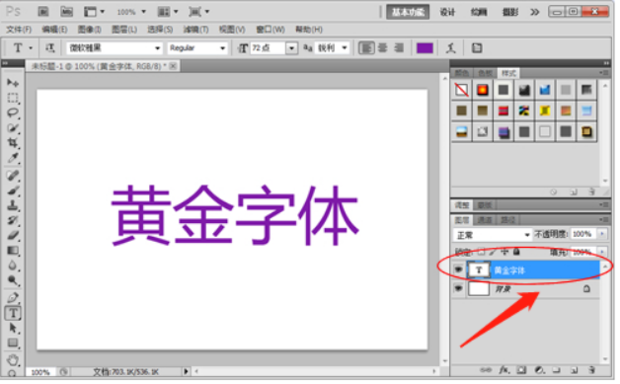Open the font size 72点 dropdown
Image resolution: width=620 pixels, height=384 pixels.
(291, 48)
